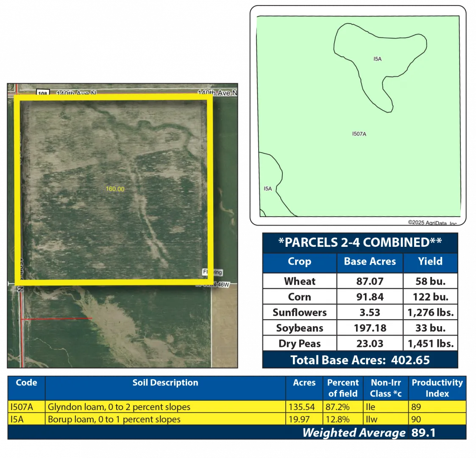
Task: Click the Sunflowers yield value 1,276 lbs.
Action: tap(430, 313)
